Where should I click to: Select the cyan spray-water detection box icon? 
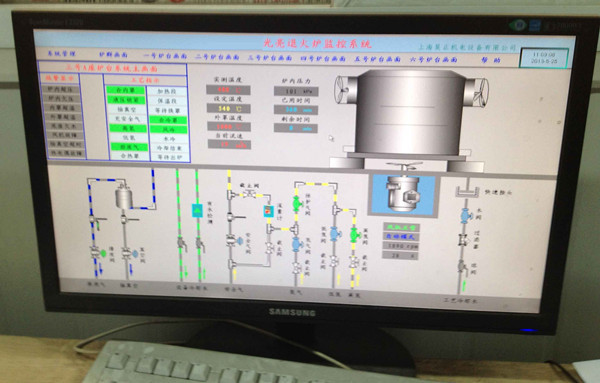point(197,210)
